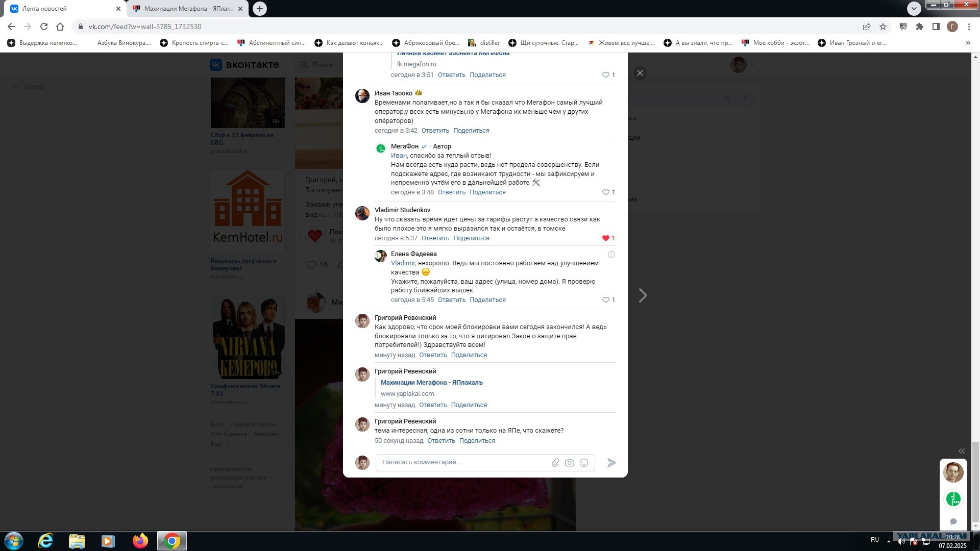Screen dimensions: 980x551
Task: Share Vladimir Studenkov's comment
Action: tap(471, 238)
